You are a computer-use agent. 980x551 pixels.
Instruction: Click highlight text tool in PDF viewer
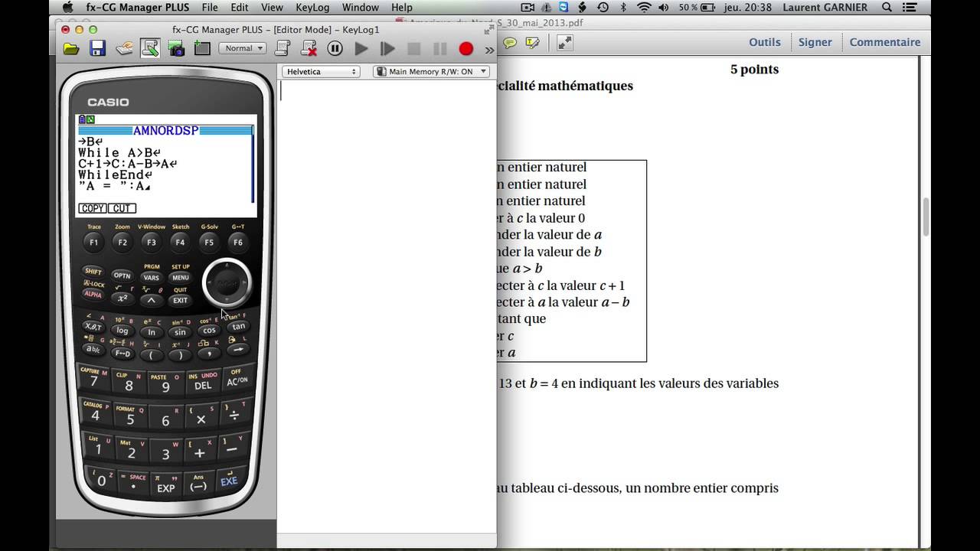(532, 43)
